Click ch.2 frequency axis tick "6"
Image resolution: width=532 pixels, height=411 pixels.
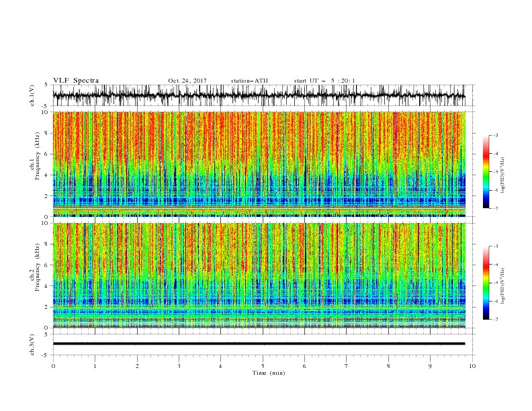coord(47,265)
